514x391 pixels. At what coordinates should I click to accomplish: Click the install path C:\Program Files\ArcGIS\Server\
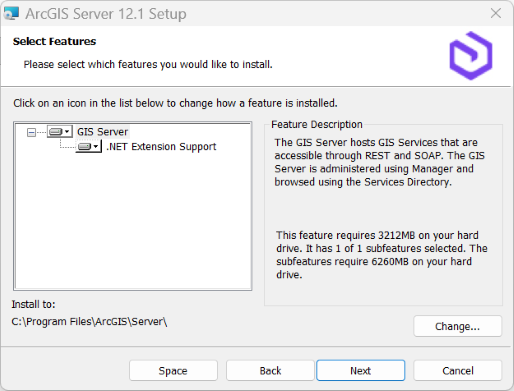(x=89, y=322)
